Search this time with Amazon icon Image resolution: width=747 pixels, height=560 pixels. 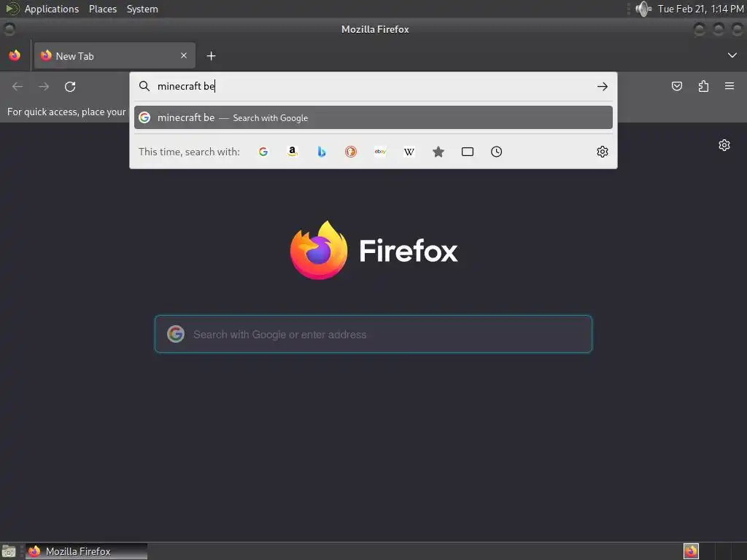(x=293, y=152)
